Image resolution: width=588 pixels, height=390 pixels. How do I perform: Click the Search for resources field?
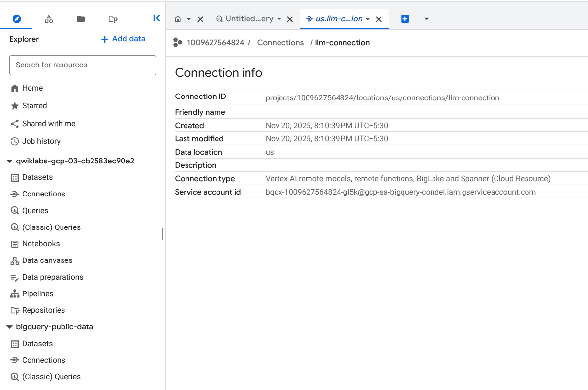point(83,65)
